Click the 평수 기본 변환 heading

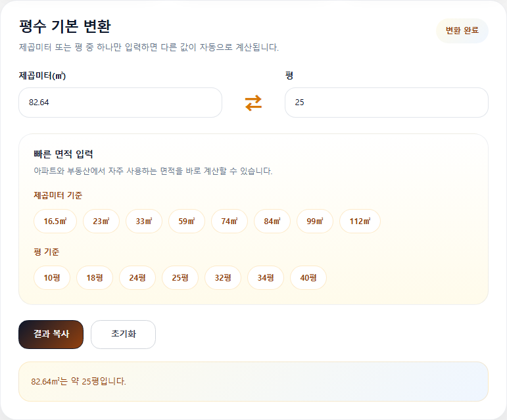pos(65,26)
